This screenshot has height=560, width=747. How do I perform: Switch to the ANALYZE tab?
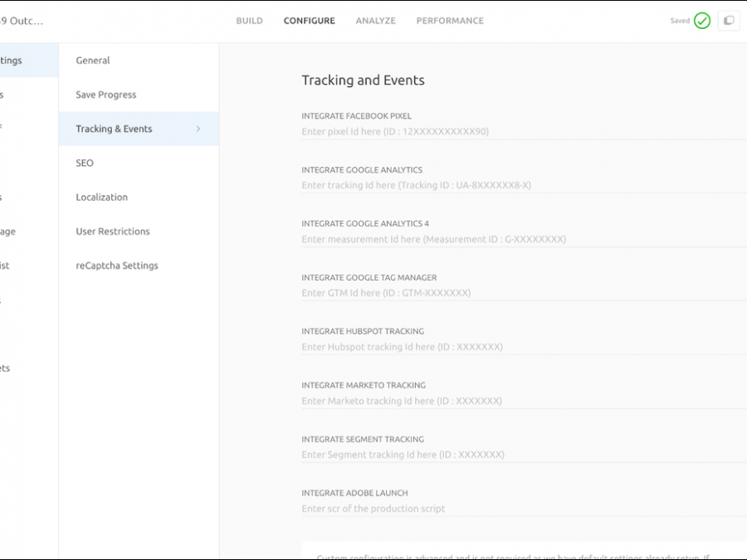[375, 21]
